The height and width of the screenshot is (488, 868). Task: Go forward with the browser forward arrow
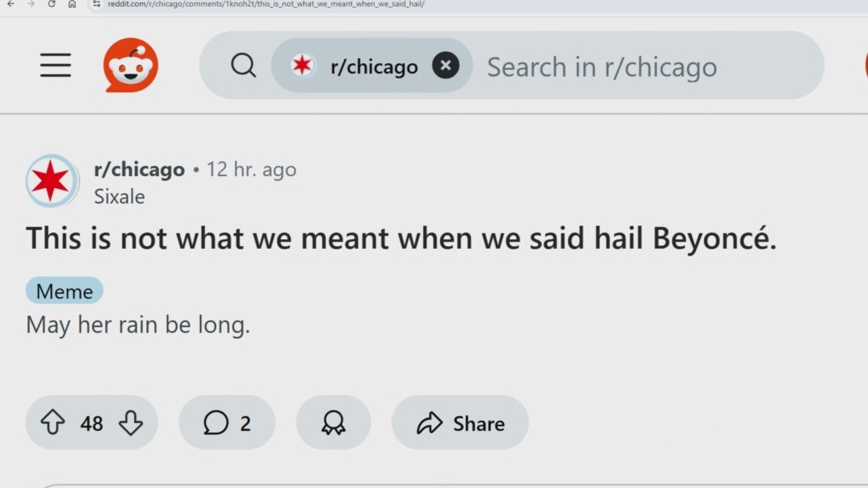(x=31, y=4)
